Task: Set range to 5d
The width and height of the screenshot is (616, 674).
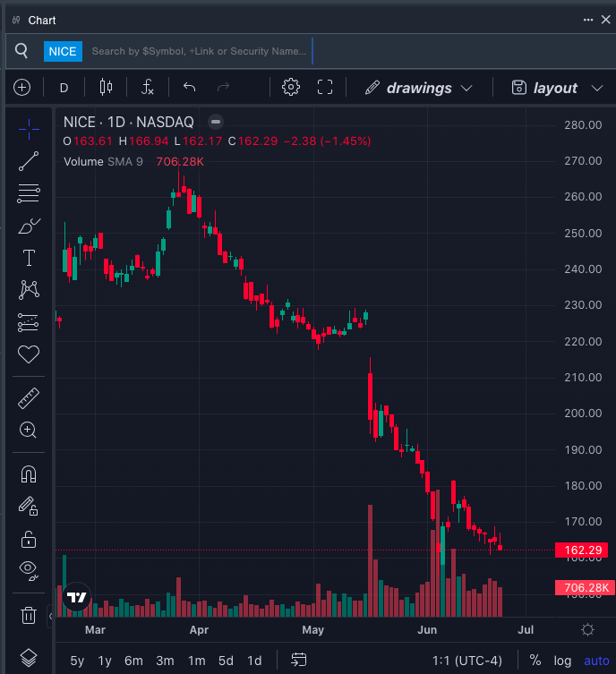Action: 226,661
